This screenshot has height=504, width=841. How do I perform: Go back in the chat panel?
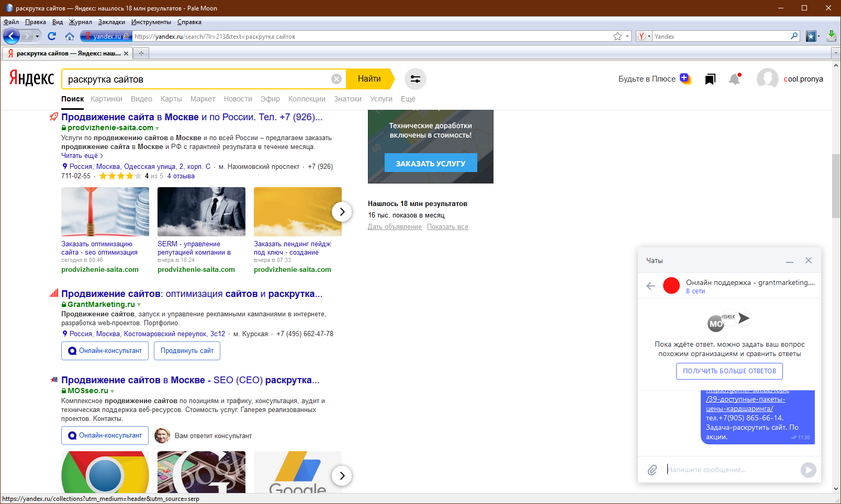pyautogui.click(x=651, y=286)
